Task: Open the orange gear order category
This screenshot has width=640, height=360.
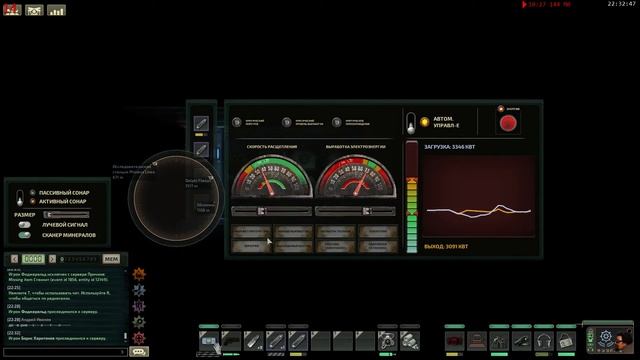Action: point(139,274)
